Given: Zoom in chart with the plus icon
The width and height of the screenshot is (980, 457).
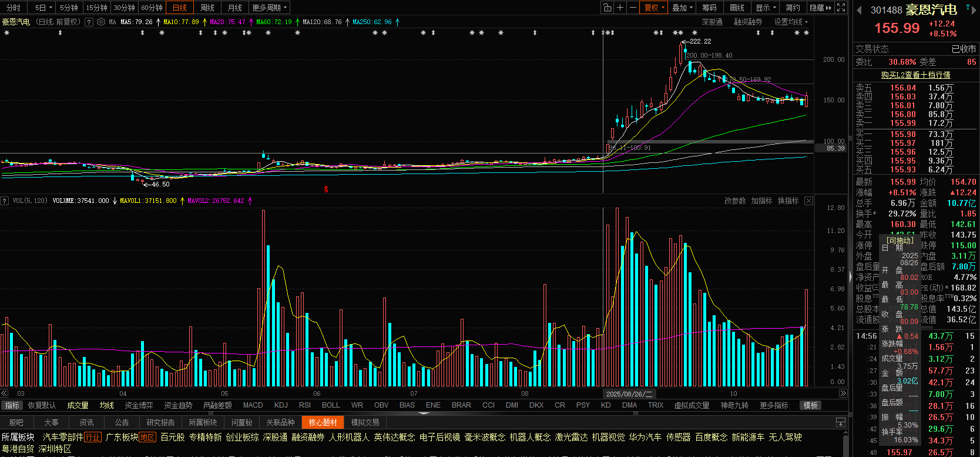Looking at the screenshot, I should tap(620, 8).
